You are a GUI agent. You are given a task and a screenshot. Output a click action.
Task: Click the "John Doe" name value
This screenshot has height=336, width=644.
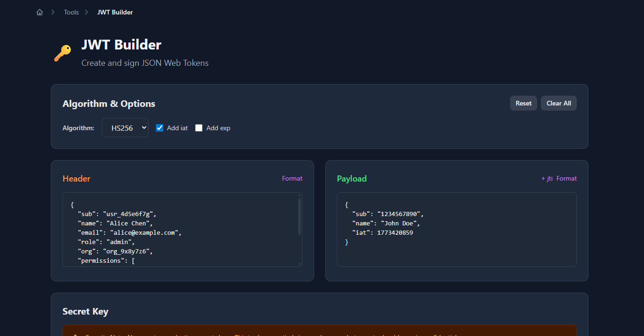399,223
